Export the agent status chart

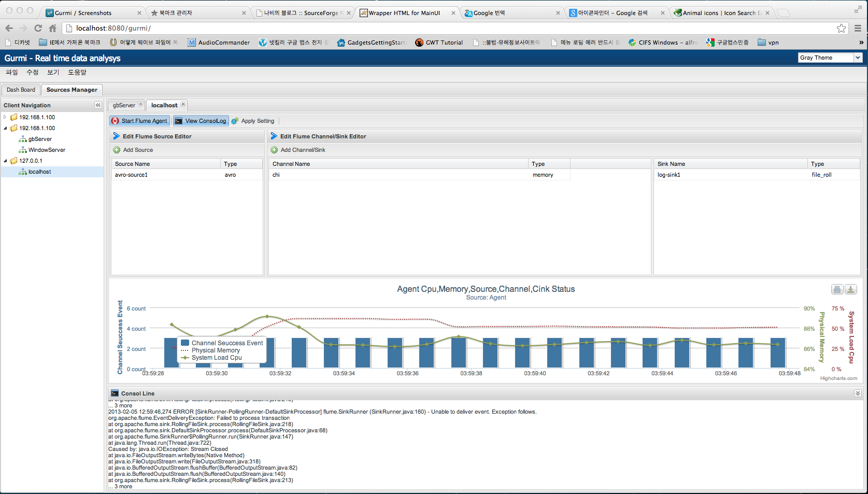(x=850, y=289)
